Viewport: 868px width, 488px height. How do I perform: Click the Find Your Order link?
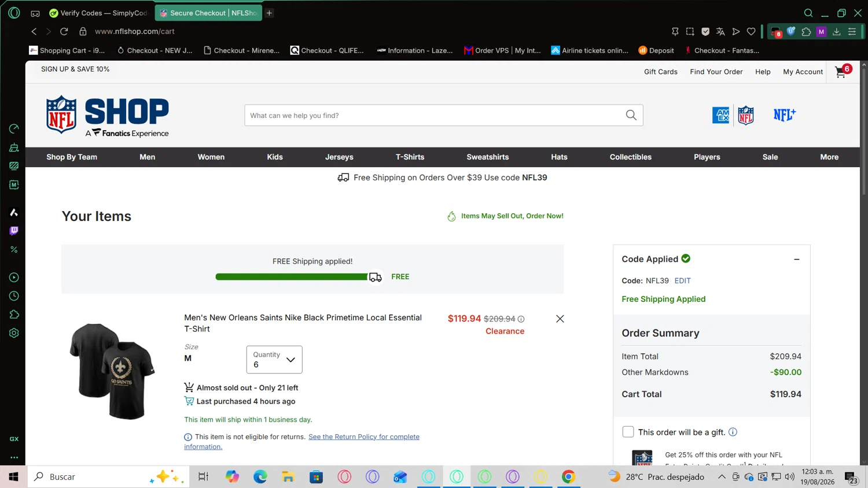point(716,72)
